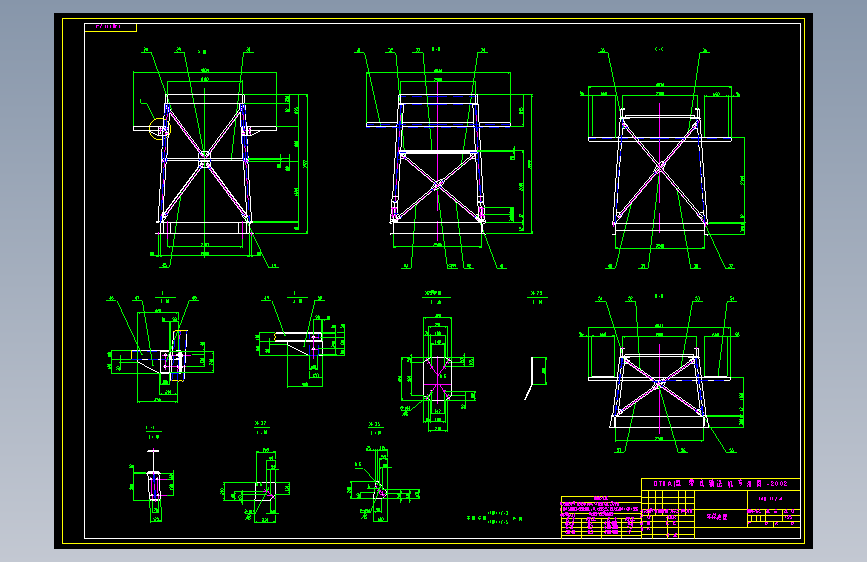
Task: Click the magenta centerline of the B-B view
Action: 437,160
